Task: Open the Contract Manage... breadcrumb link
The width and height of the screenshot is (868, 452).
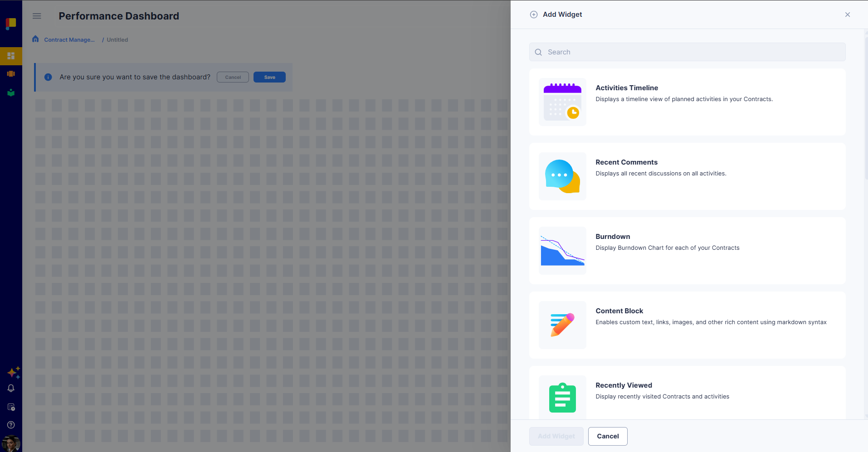Action: click(69, 40)
